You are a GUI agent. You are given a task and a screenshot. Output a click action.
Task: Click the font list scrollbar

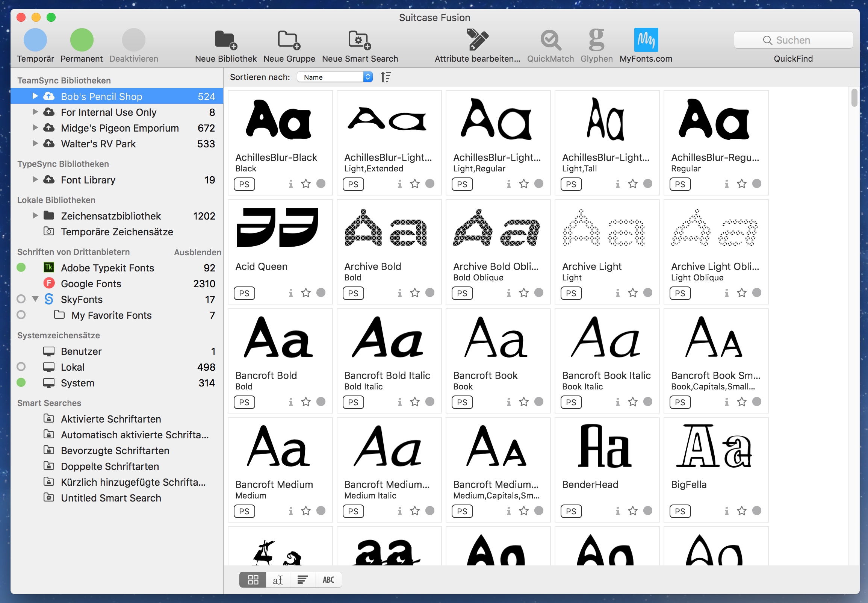(x=854, y=98)
